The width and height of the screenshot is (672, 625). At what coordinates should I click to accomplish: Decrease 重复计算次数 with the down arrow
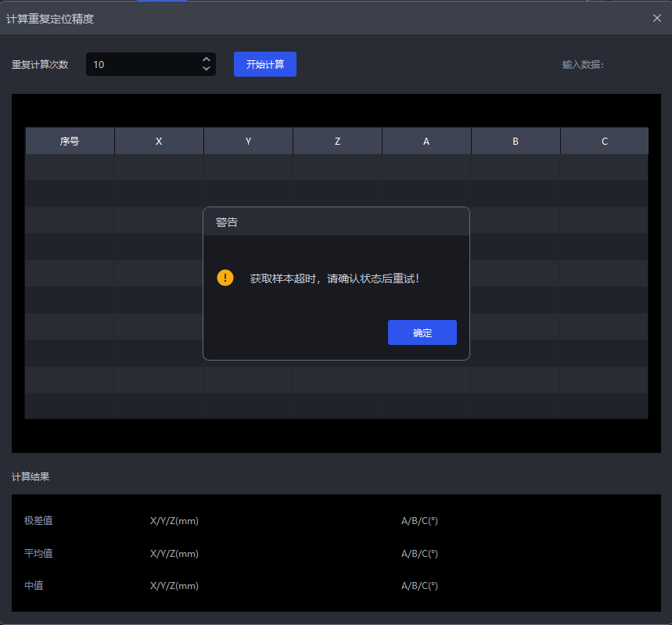(207, 69)
